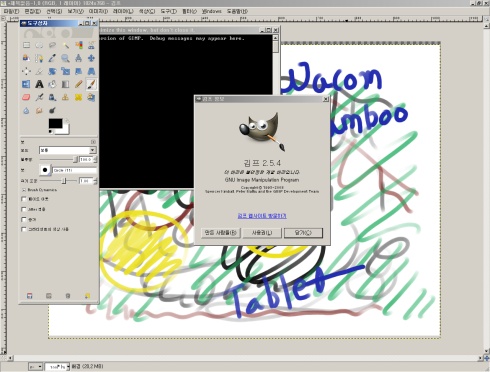Image resolution: width=490 pixels, height=372 pixels.
Task: Click the close (닫기) button in About dialog
Action: (x=303, y=233)
